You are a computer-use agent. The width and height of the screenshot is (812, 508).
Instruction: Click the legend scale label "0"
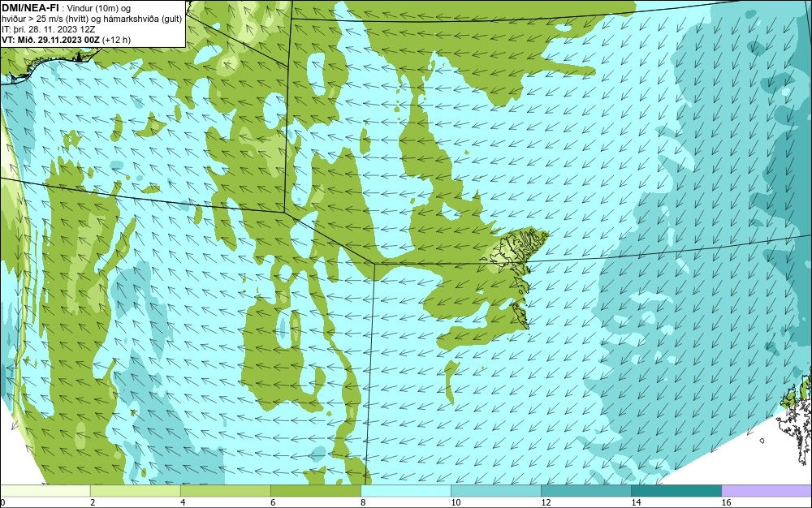click(x=2, y=502)
